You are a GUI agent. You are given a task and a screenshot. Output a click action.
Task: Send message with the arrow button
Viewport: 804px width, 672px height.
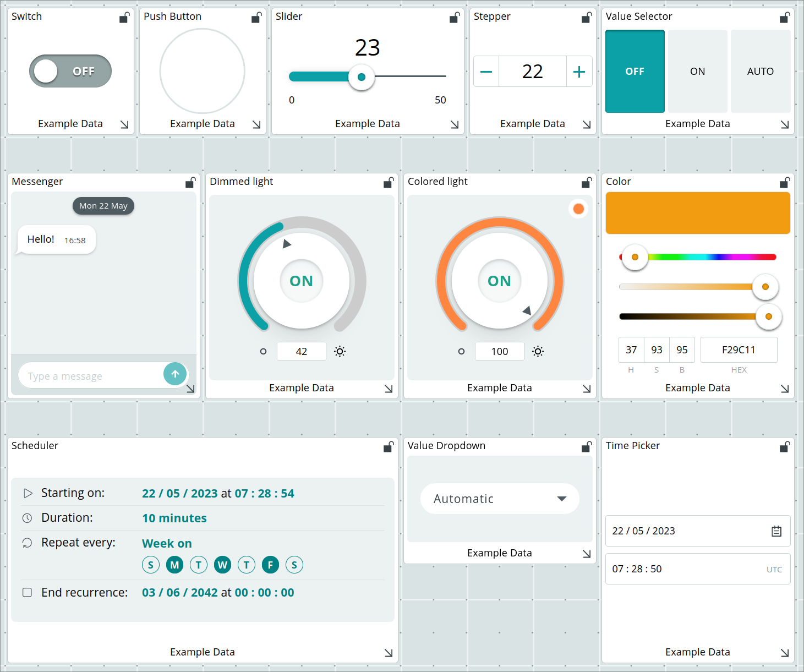tap(175, 374)
